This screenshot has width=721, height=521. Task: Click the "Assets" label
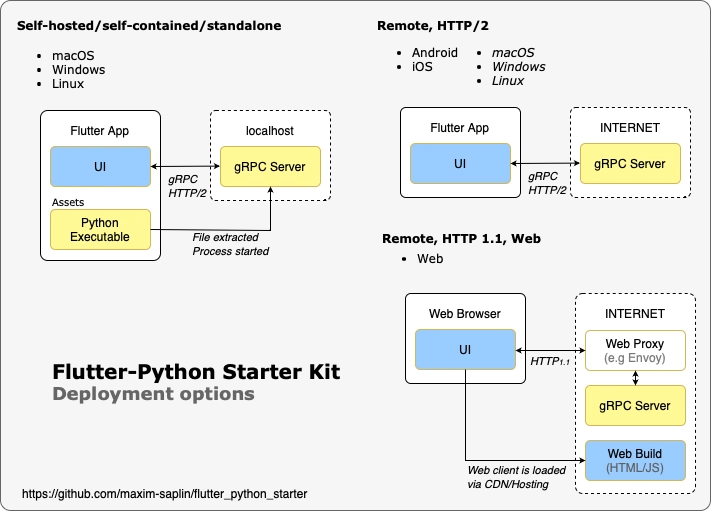click(x=68, y=202)
